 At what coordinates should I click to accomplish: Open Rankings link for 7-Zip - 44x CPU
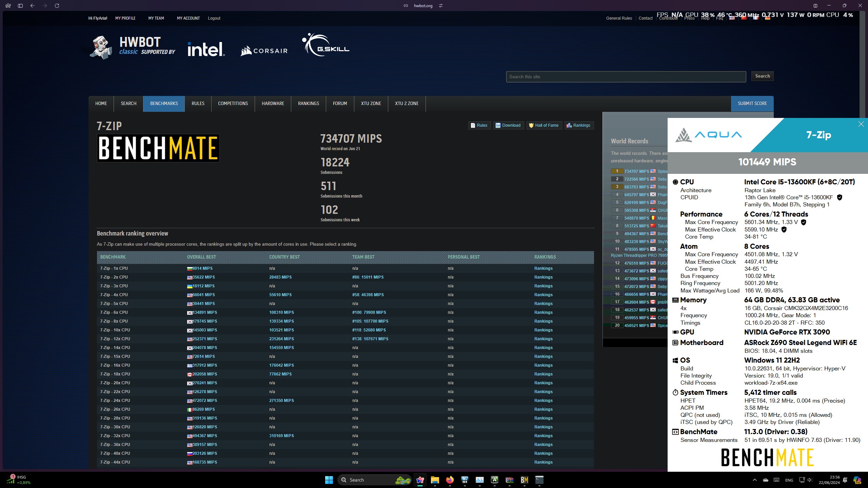[x=543, y=462]
